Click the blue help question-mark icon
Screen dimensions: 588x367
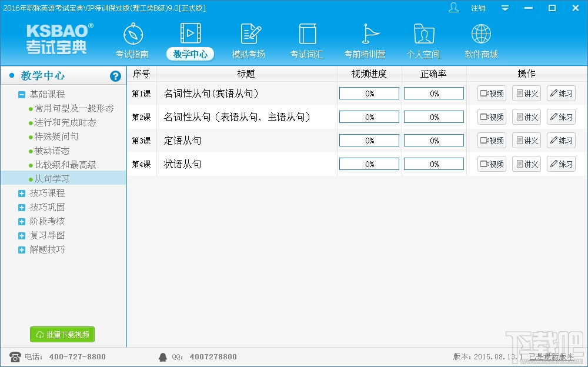pyautogui.click(x=115, y=76)
